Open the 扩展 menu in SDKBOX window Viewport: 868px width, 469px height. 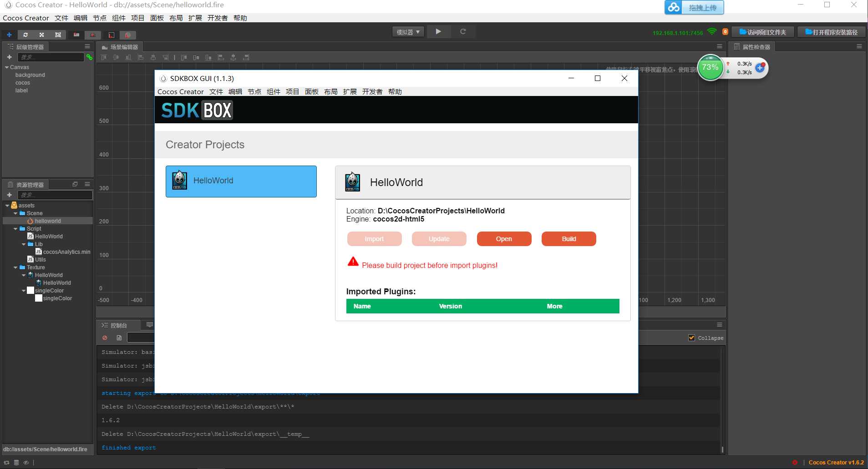pyautogui.click(x=350, y=91)
